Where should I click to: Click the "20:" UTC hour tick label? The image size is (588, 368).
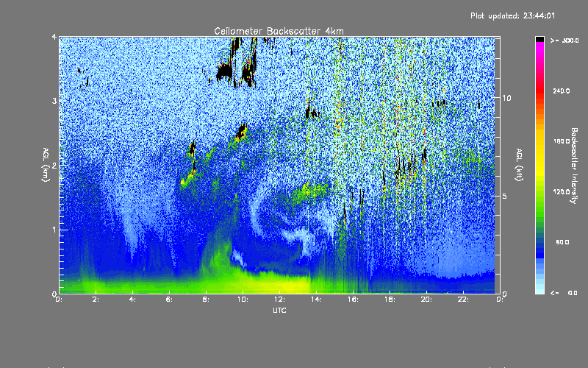[426, 300]
